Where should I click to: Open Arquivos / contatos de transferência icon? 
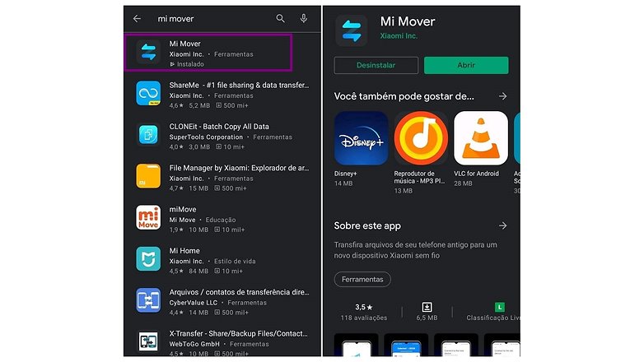pyautogui.click(x=148, y=300)
